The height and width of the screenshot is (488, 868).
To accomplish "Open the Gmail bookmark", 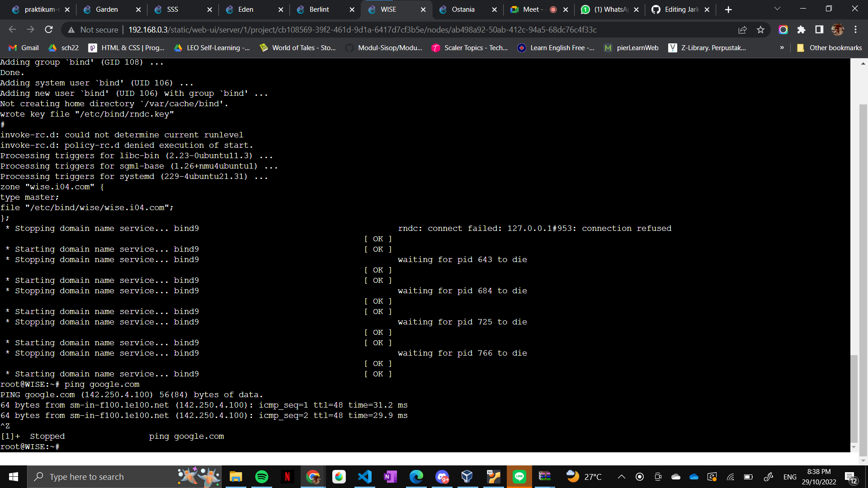I will click(23, 47).
